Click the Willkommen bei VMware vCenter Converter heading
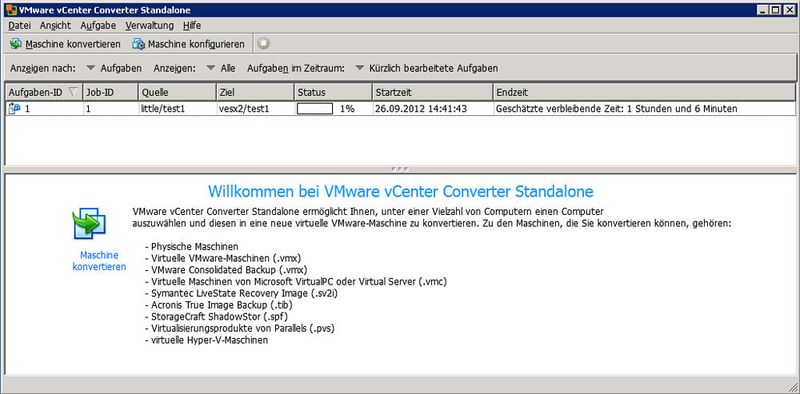 (x=401, y=191)
